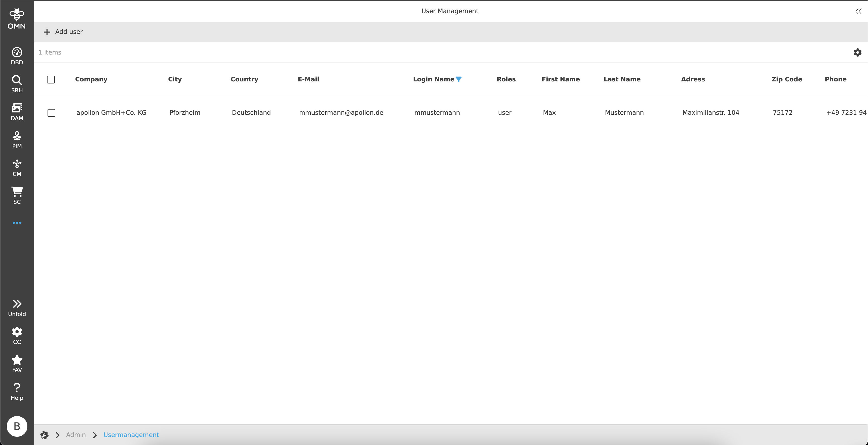Click the Login Name filter funnel icon
Screen dimensions: 868x445
coord(459,79)
